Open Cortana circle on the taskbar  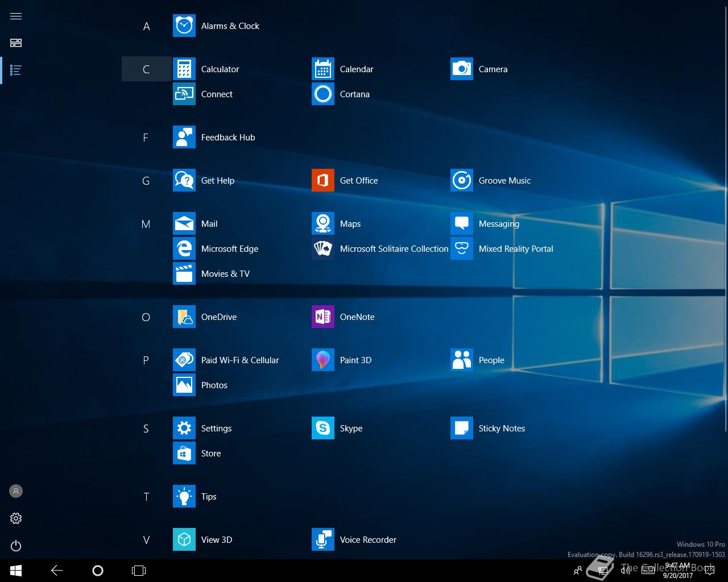(98, 571)
